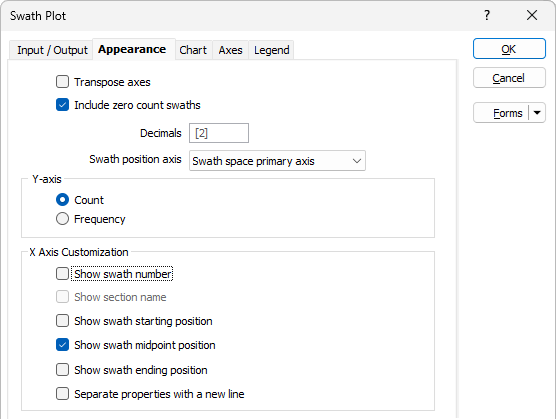Image resolution: width=556 pixels, height=419 pixels.
Task: Uncheck Include zero count swaths
Action: 62,105
